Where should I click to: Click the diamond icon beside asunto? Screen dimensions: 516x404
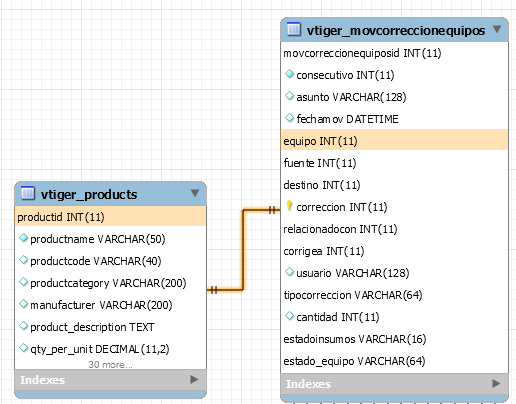(289, 96)
